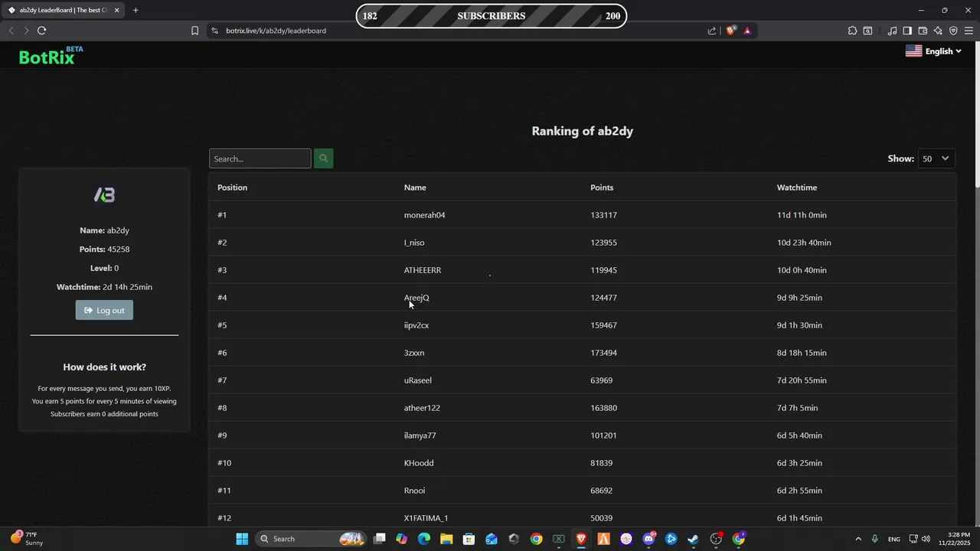Click the ab2dy channel avatar logo
980x551 pixels.
click(x=104, y=196)
